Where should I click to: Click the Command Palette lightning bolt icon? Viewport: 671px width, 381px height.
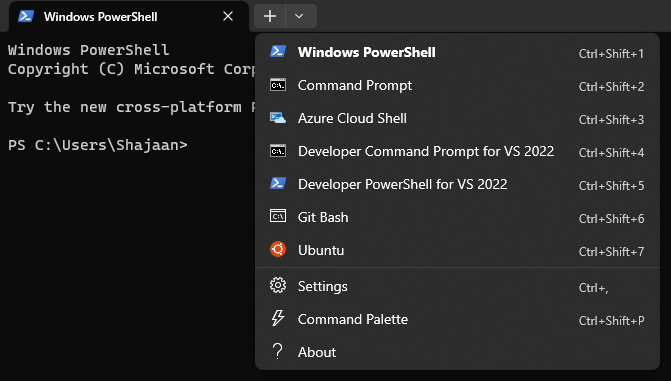(x=278, y=318)
